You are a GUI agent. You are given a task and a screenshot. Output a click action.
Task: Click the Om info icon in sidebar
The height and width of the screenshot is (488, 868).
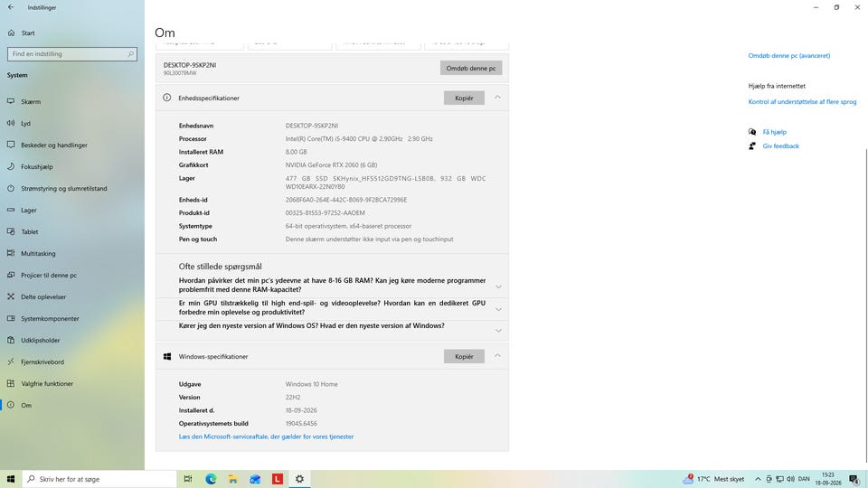11,405
